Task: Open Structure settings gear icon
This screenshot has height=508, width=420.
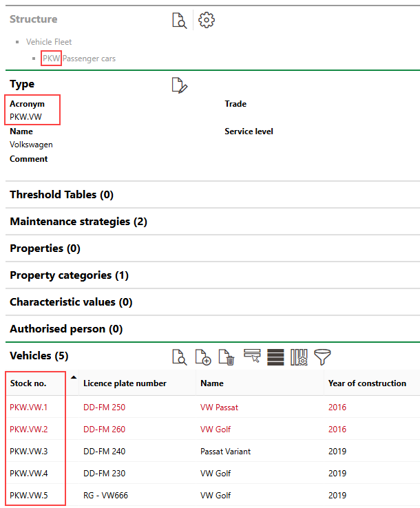Action: 207,20
